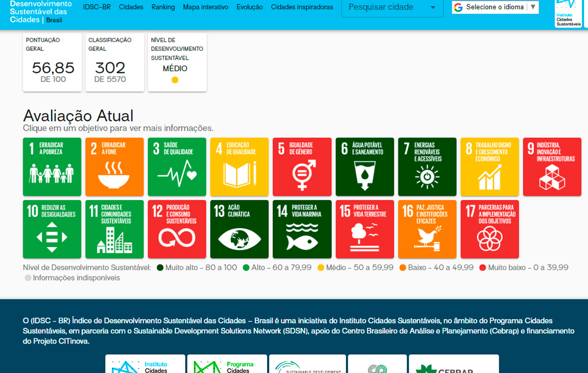
Task: Click the yellow Médio level indicator dot
Action: pos(175,80)
